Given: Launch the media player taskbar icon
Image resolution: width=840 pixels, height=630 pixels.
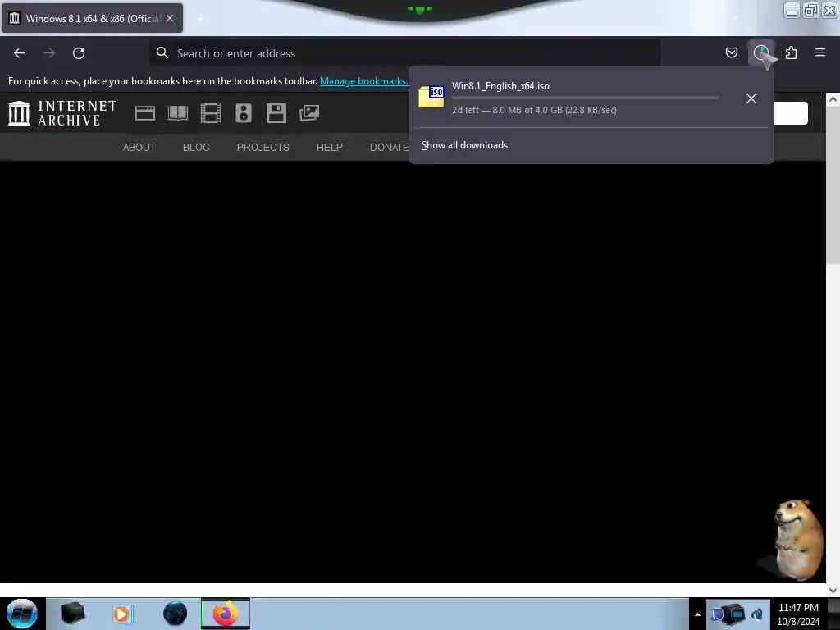Looking at the screenshot, I should point(122,614).
